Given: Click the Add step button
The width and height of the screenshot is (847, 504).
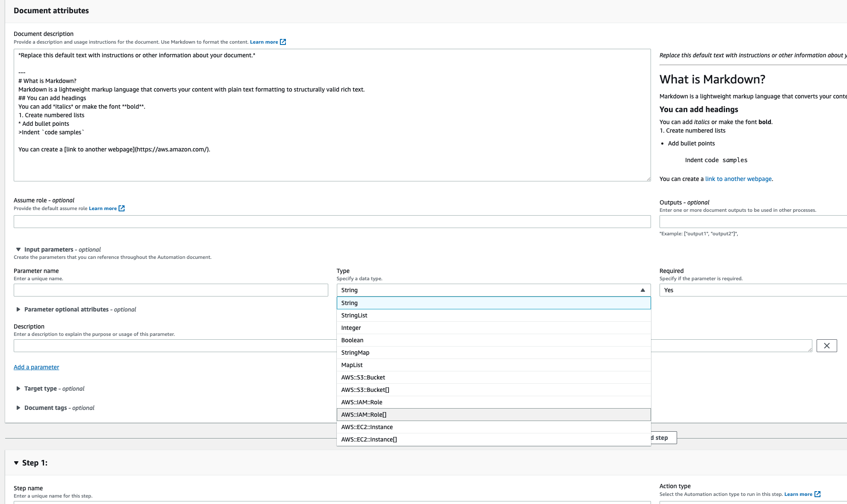Looking at the screenshot, I should click(x=660, y=438).
